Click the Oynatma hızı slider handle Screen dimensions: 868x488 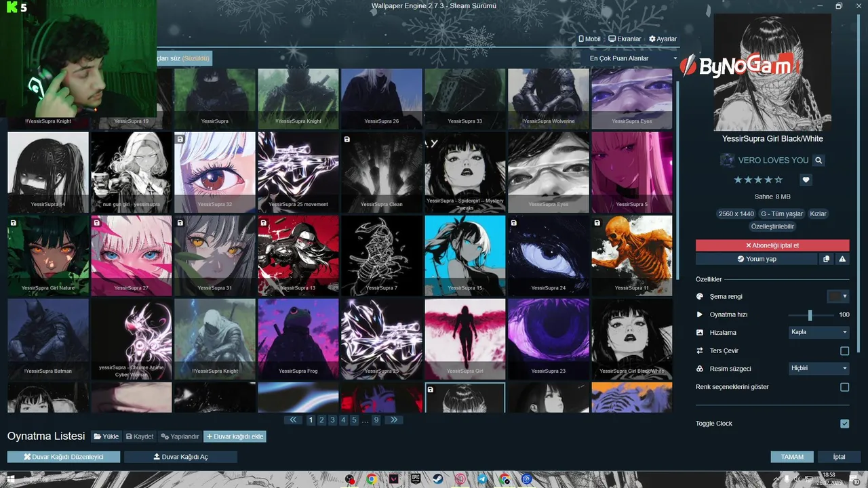pos(810,314)
